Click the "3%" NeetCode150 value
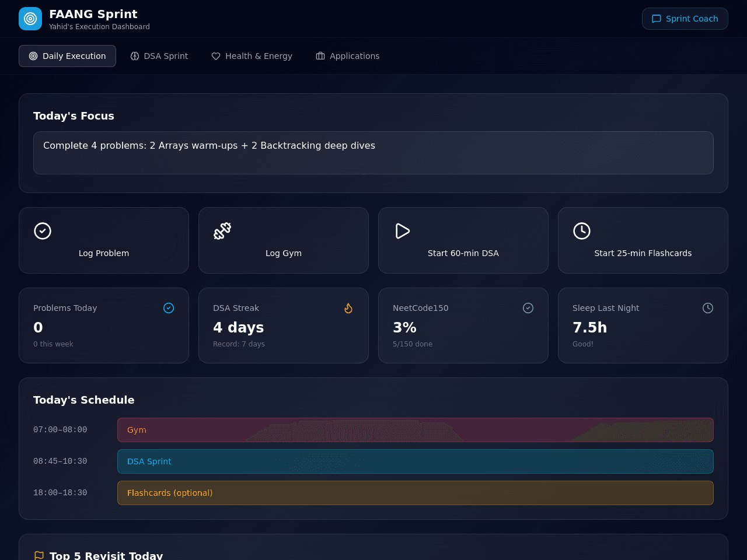 coord(404,328)
